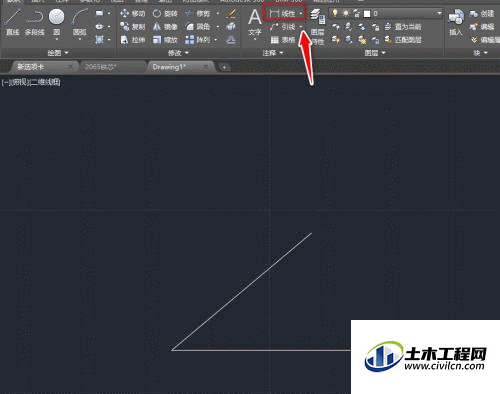Click Create block (创建)

[x=482, y=13]
